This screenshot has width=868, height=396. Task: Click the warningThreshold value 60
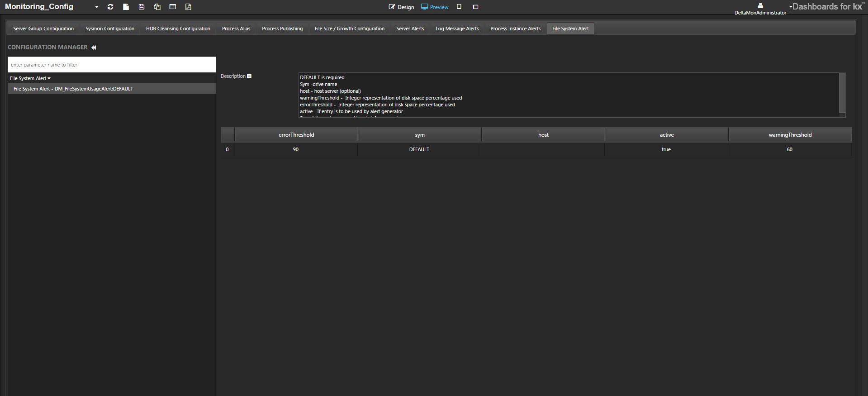pyautogui.click(x=790, y=149)
